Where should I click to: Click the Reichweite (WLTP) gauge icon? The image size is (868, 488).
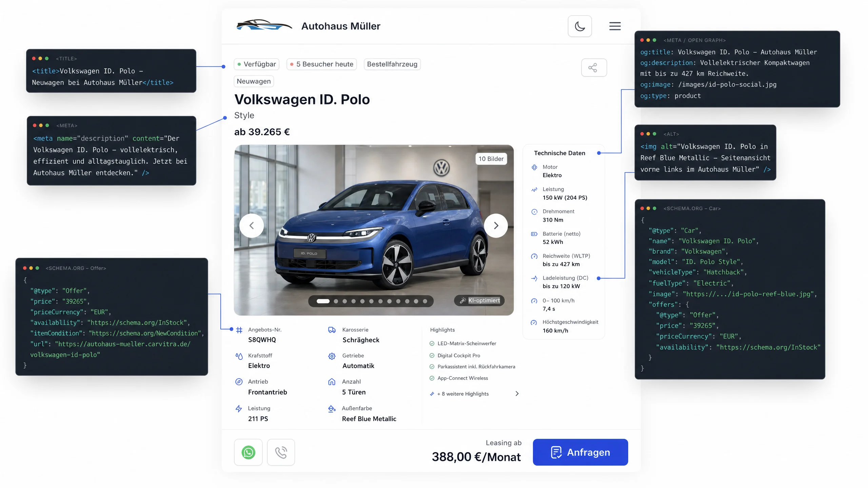[534, 256]
